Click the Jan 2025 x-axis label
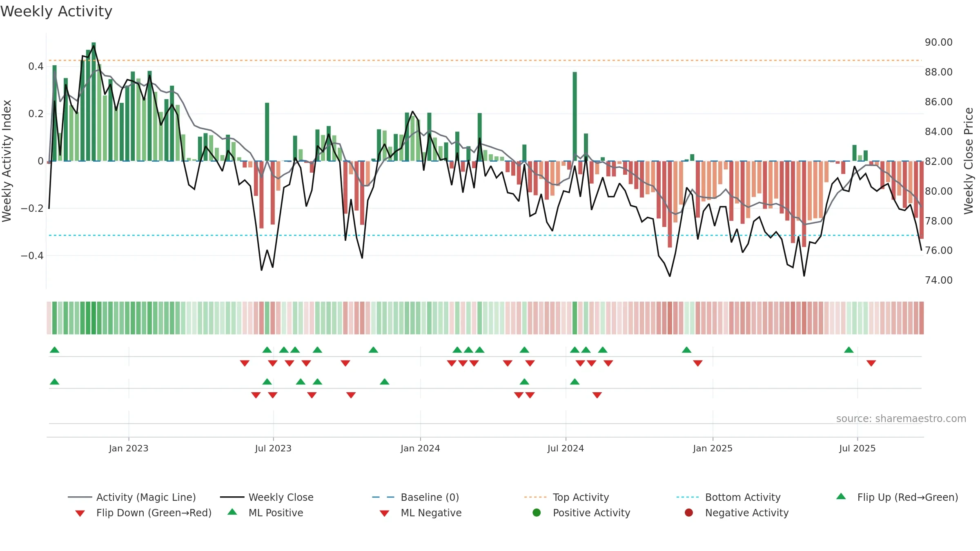The image size is (980, 551). click(x=713, y=448)
